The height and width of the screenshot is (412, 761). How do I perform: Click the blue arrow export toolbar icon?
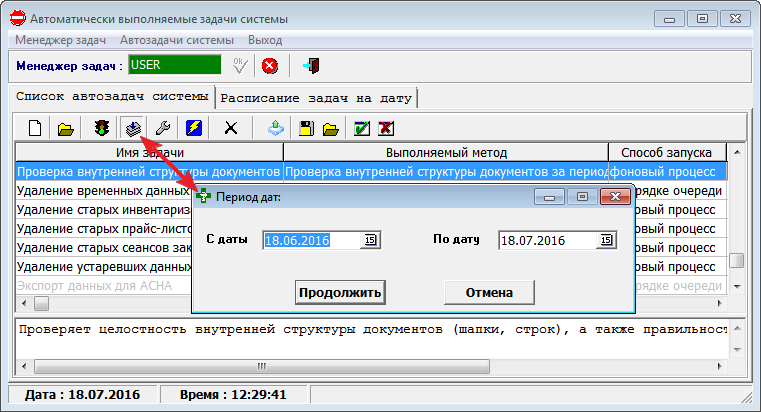click(x=276, y=128)
